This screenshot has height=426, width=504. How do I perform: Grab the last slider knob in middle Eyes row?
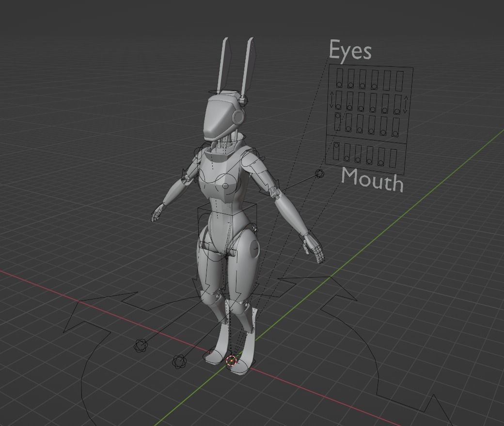pos(397,111)
